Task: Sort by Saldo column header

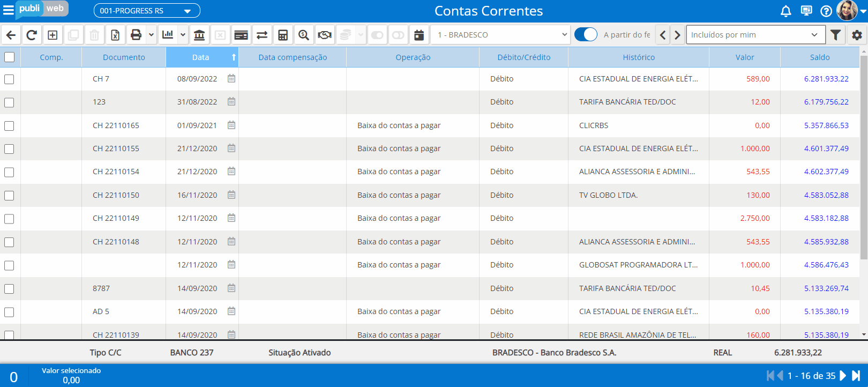Action: click(820, 57)
